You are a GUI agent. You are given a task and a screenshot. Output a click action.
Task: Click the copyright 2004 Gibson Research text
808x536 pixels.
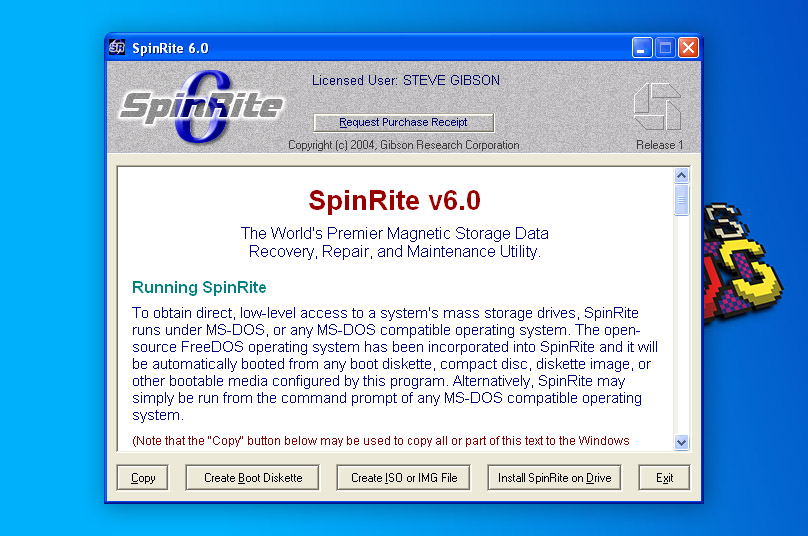403,145
